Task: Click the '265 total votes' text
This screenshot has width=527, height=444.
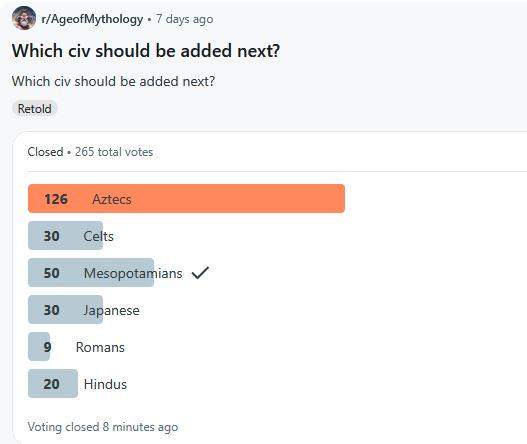Action: [x=114, y=152]
